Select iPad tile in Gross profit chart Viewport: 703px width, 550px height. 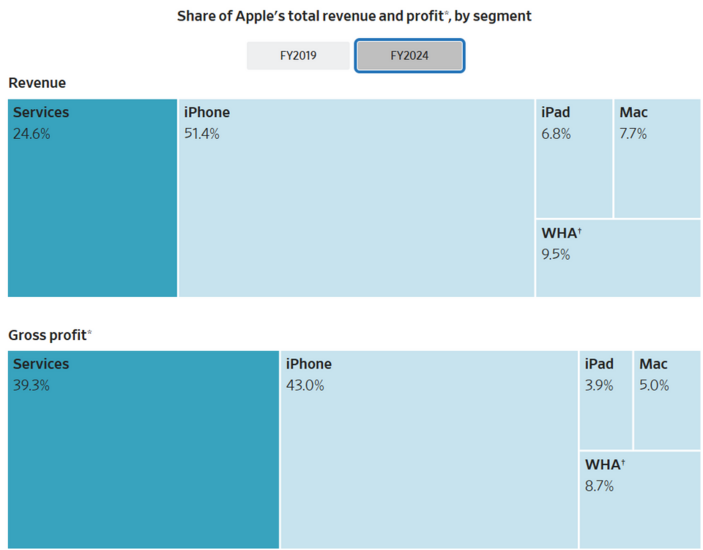tap(605, 400)
